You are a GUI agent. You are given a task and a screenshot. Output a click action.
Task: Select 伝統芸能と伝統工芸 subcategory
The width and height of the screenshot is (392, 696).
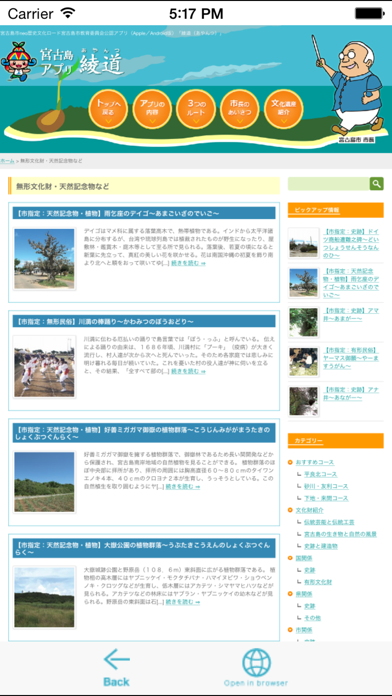pyautogui.click(x=329, y=522)
